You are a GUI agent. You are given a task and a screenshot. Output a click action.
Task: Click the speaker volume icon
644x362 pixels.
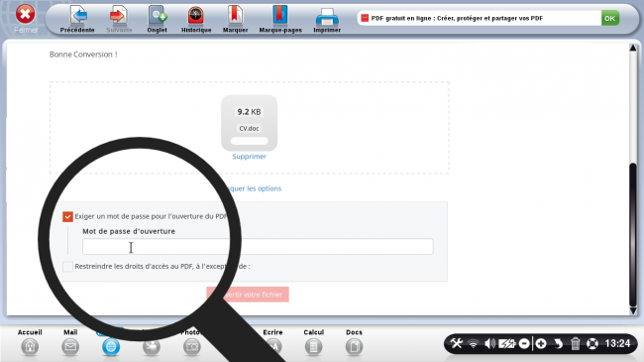coord(489,343)
